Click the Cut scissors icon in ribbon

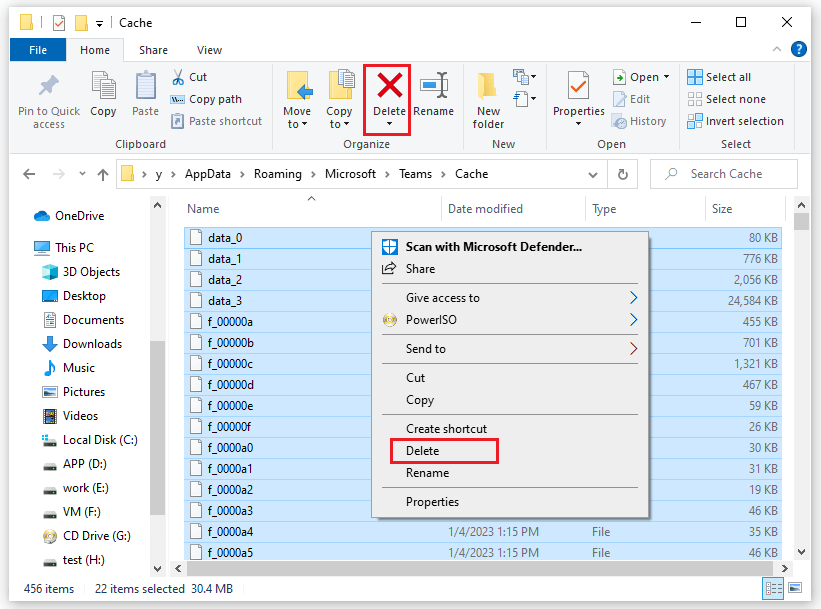(178, 77)
